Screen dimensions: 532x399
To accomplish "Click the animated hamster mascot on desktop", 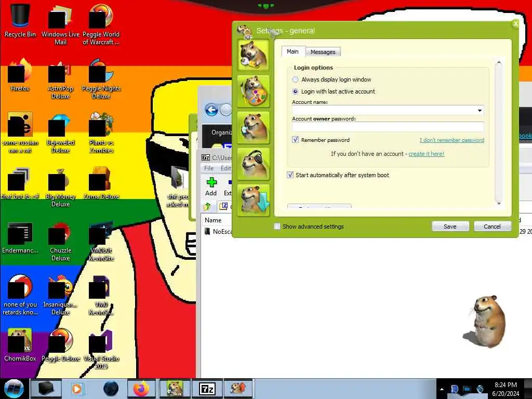I will tap(484, 321).
